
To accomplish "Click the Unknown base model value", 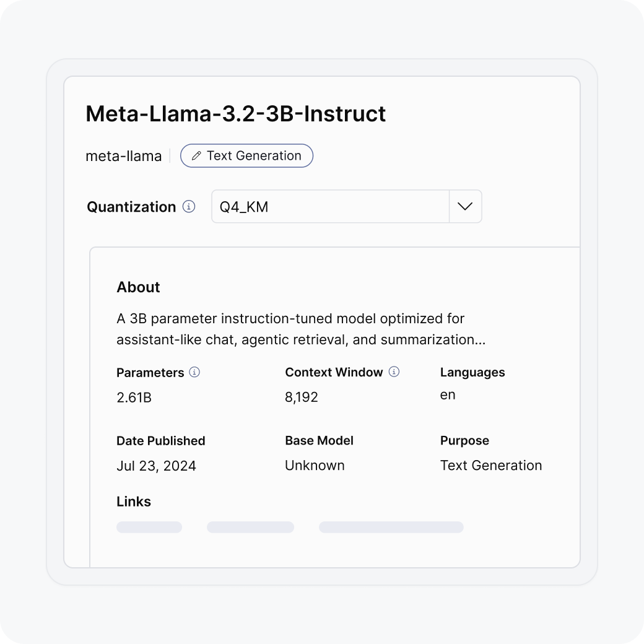I will (315, 466).
